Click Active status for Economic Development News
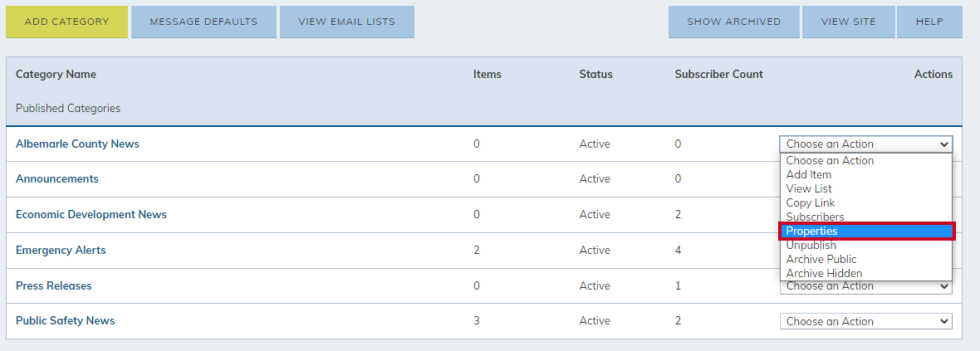Screen dimensions: 980x351 coord(595,214)
